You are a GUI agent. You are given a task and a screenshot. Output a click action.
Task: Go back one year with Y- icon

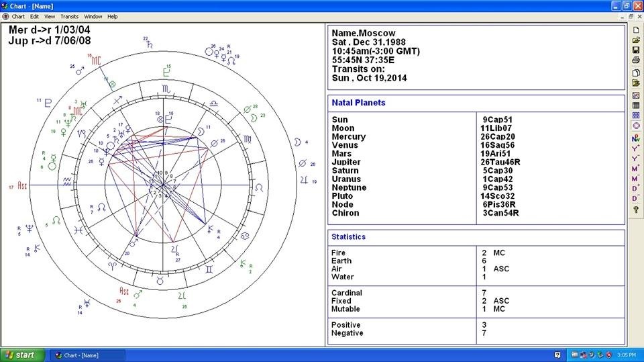[636, 159]
